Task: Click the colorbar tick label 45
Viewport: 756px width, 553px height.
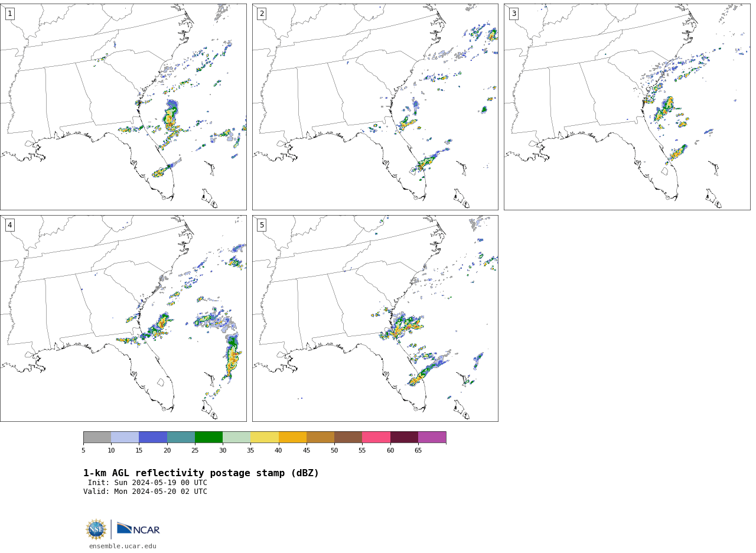Action: 307,450
